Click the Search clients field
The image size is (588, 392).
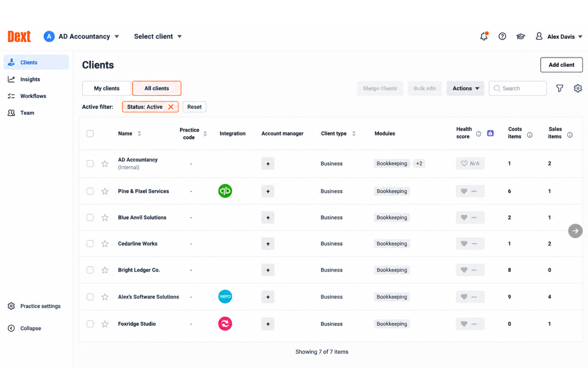pos(518,88)
